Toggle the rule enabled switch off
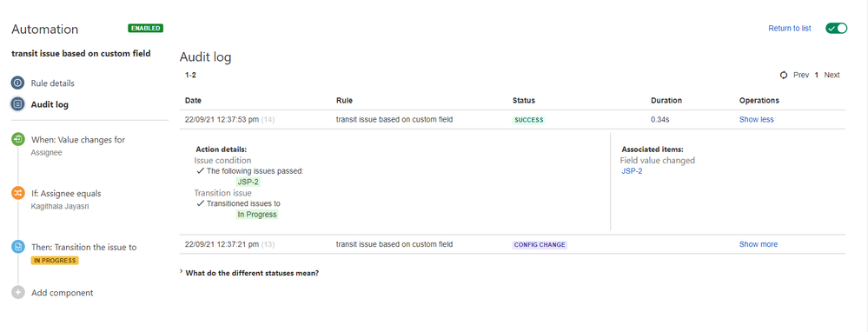The height and width of the screenshot is (332, 868). pos(836,28)
